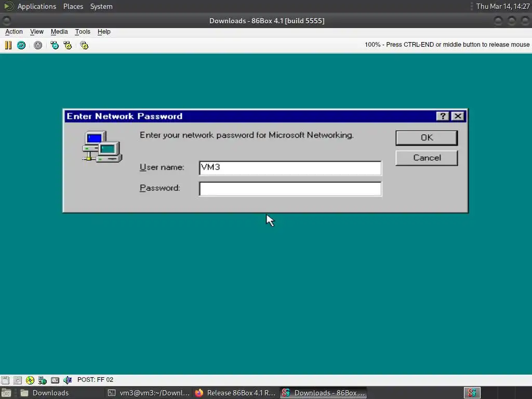Click the "User name:" label
The height and width of the screenshot is (399, 532).
pos(162,167)
